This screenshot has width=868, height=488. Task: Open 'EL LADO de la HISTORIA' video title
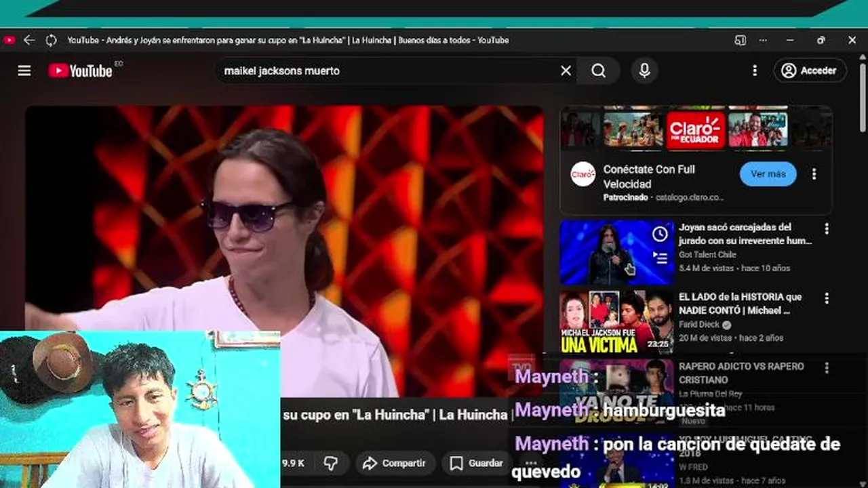coord(740,304)
